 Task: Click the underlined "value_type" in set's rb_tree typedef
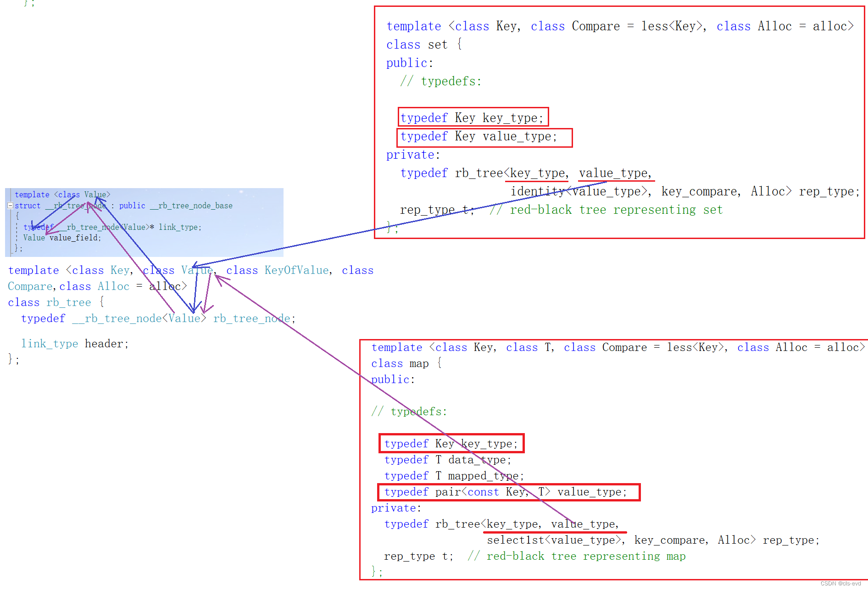(615, 173)
